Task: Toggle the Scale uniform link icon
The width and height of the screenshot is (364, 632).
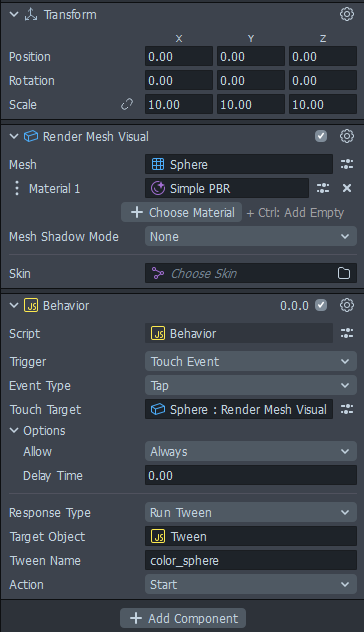Action: [x=127, y=104]
